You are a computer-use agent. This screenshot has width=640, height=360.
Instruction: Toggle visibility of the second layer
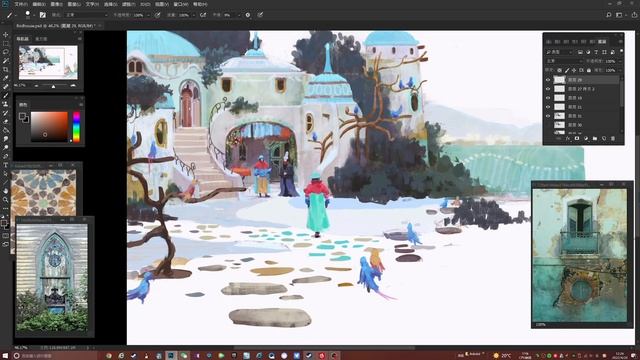[548, 89]
